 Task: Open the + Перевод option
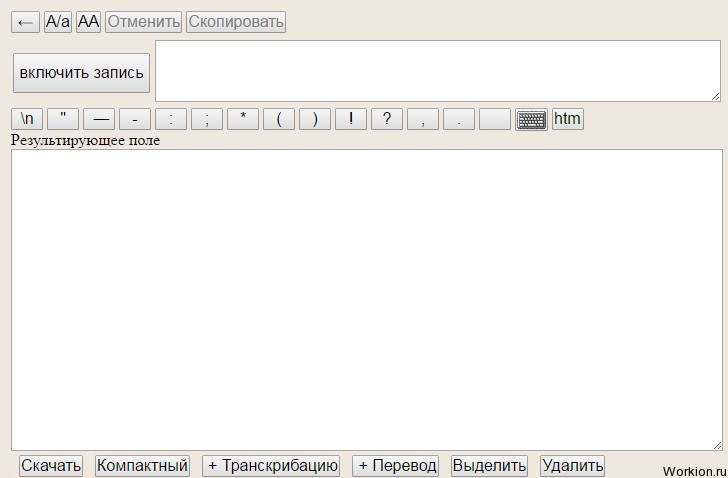point(396,465)
